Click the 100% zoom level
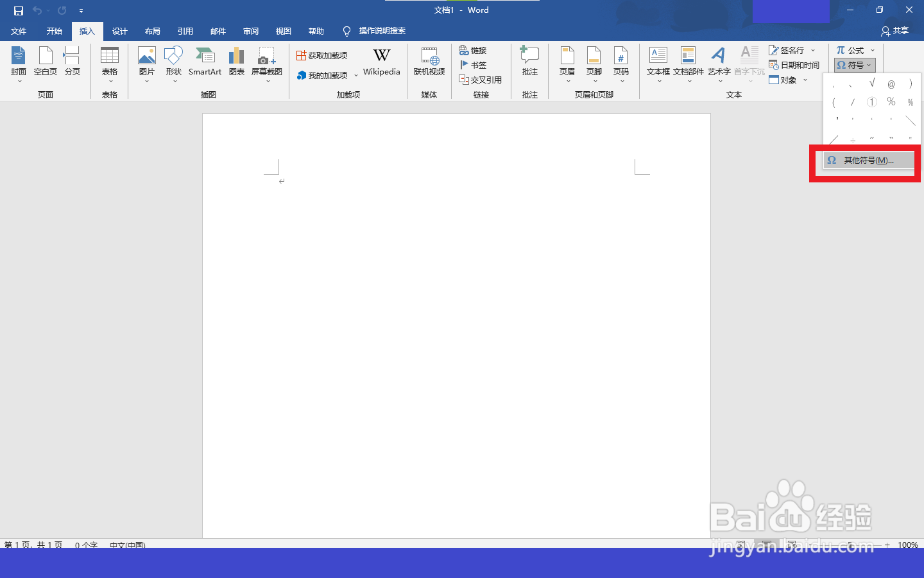Screen dimensions: 924x578 pyautogui.click(x=907, y=545)
